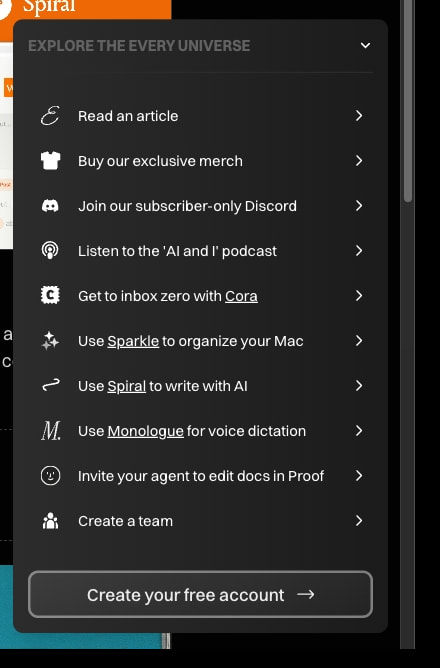Image resolution: width=440 pixels, height=668 pixels.
Task: Click the Monologue 'M.' icon
Action: (51, 431)
